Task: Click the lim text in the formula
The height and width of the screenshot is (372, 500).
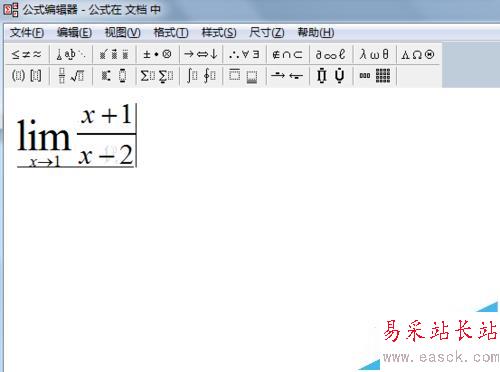Action: tap(44, 136)
